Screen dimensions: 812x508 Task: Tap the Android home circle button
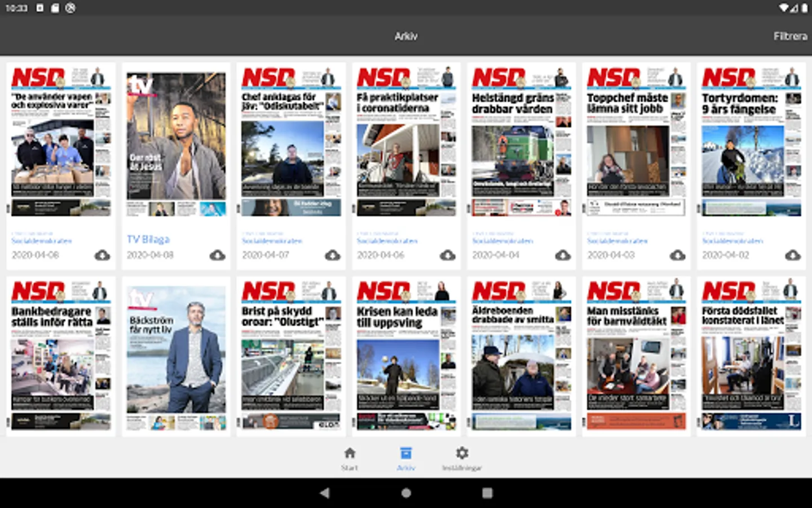click(x=406, y=493)
